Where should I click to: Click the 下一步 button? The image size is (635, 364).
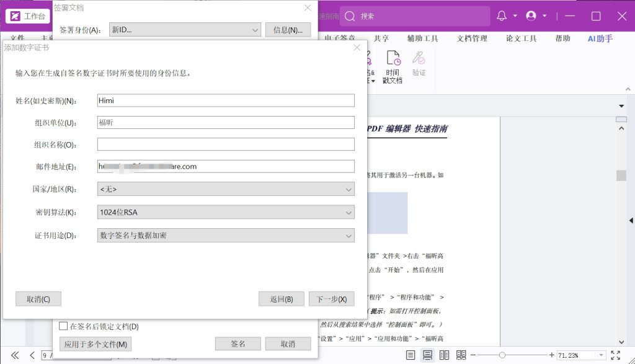pyautogui.click(x=332, y=299)
